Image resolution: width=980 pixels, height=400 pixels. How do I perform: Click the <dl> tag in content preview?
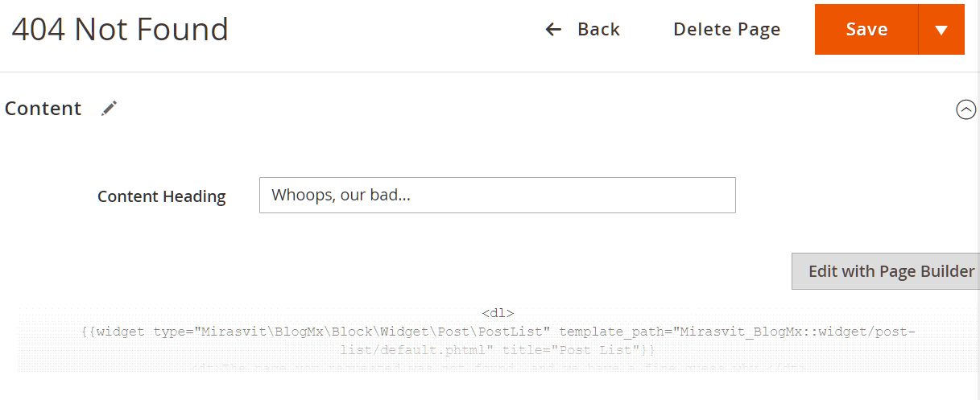tap(498, 313)
